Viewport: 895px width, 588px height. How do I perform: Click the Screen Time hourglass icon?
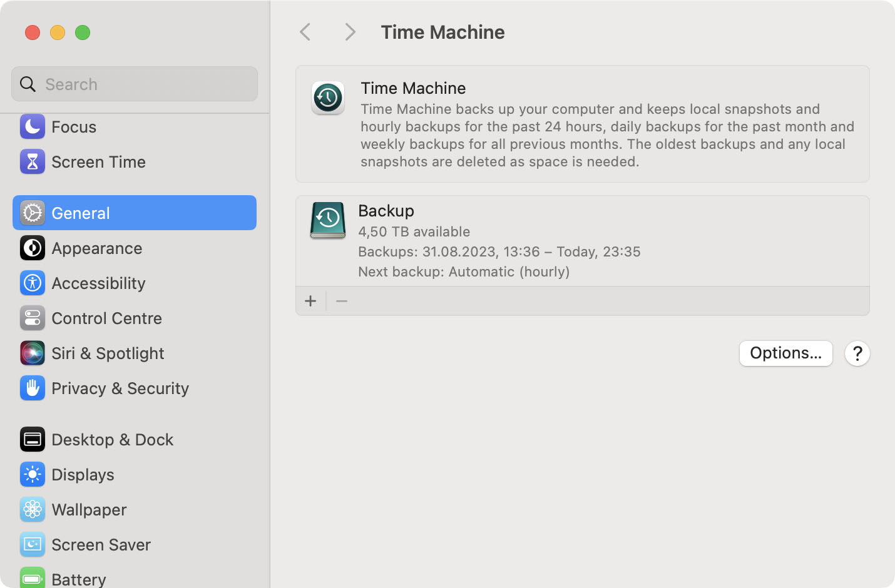[33, 162]
